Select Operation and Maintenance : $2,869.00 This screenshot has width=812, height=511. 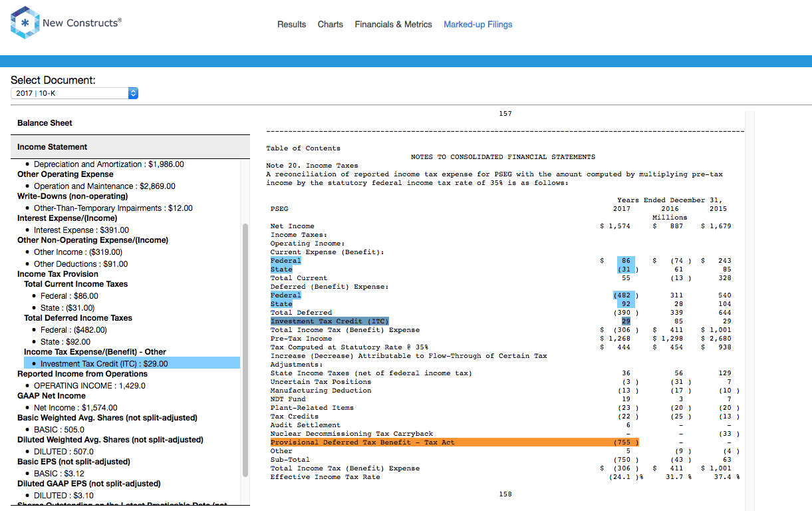coord(104,186)
